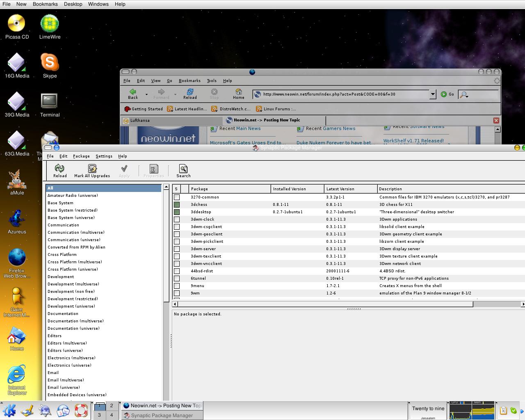Open the Package menu in Synaptic
Image resolution: width=525 pixels, height=420 pixels.
click(81, 156)
